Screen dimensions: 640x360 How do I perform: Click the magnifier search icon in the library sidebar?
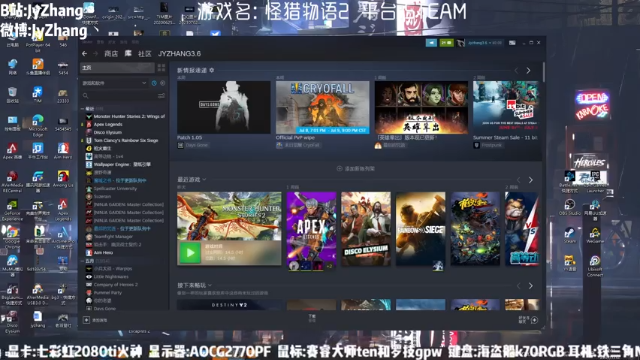coord(86,96)
